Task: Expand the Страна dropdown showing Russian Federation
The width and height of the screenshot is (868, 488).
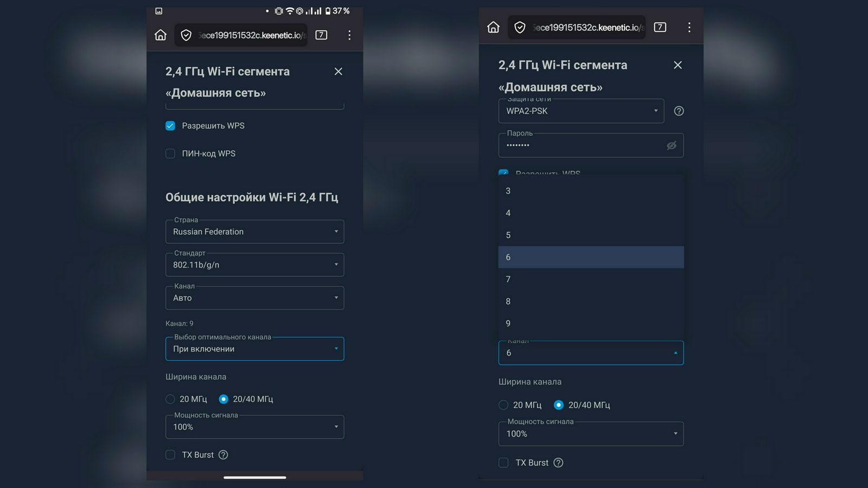Action: tap(254, 232)
